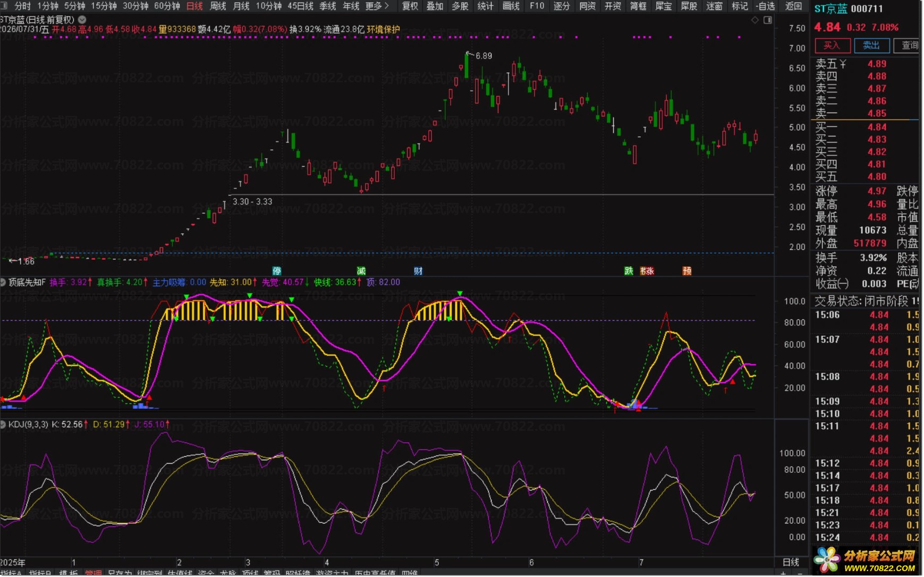Open the 统计 statistics tool
This screenshot has width=924, height=577.
pos(486,6)
